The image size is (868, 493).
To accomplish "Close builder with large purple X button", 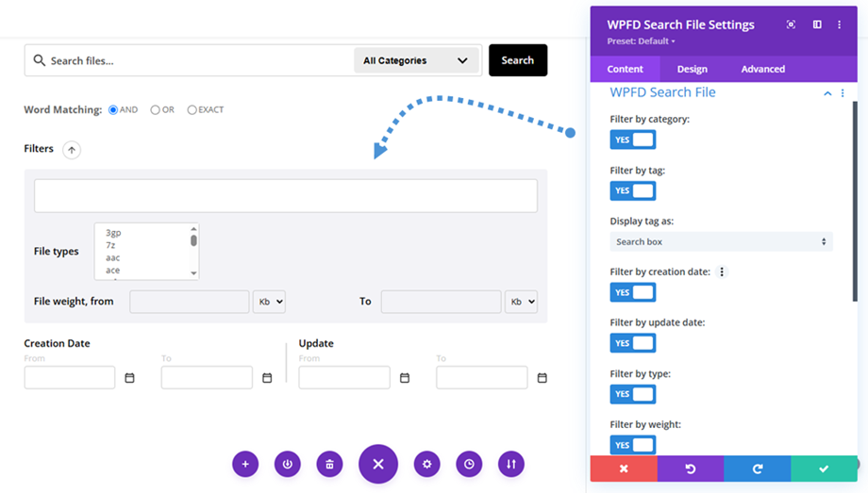I will click(378, 464).
